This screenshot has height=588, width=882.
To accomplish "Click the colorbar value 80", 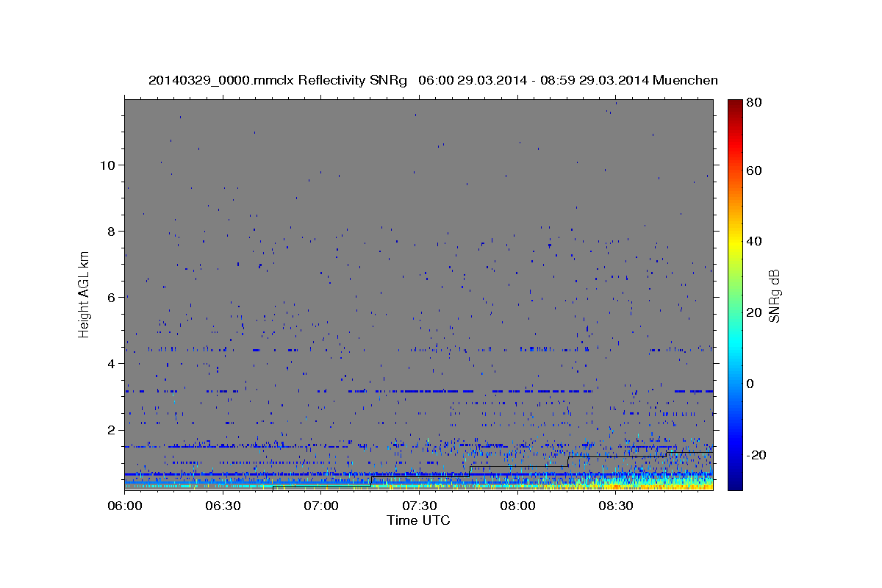I will coord(753,102).
